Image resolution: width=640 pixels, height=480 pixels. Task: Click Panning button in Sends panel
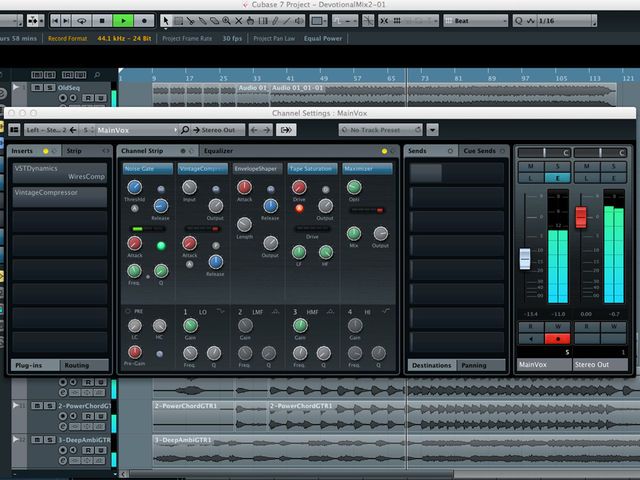(481, 365)
